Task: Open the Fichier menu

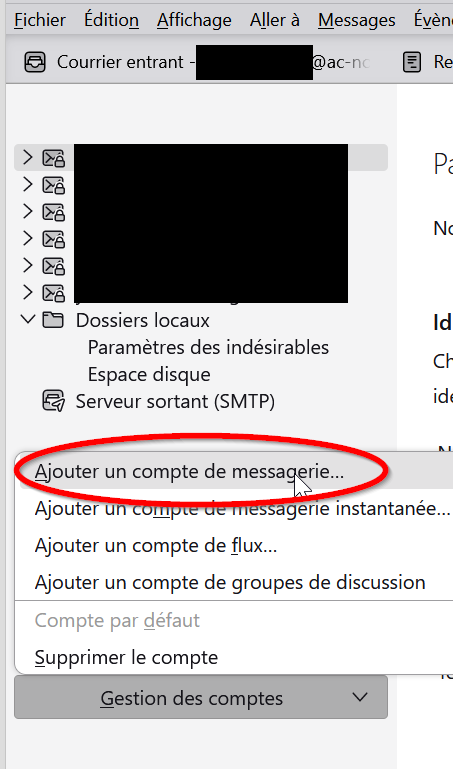Action: tap(40, 20)
